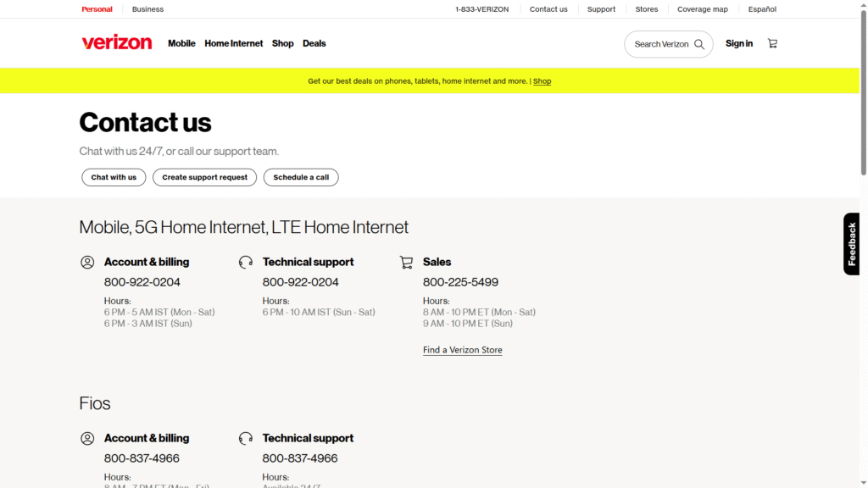
Task: Click the Verizon logo
Action: tap(116, 42)
